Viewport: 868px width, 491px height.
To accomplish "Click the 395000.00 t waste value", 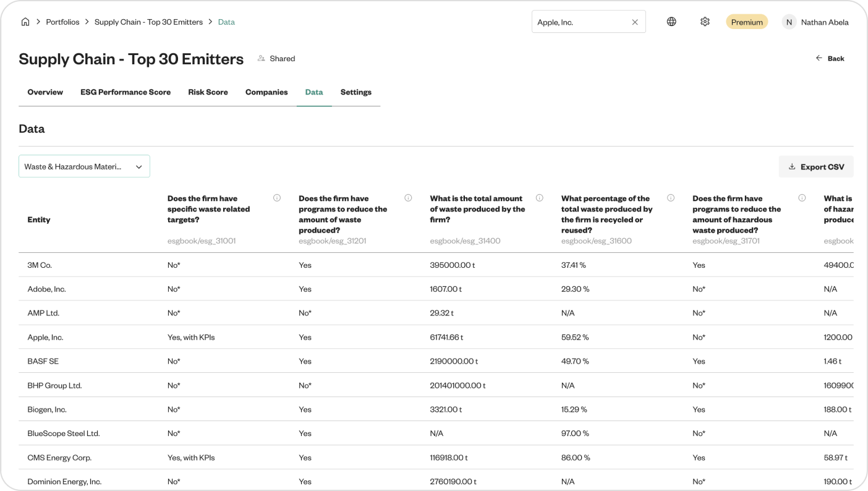I will 453,265.
